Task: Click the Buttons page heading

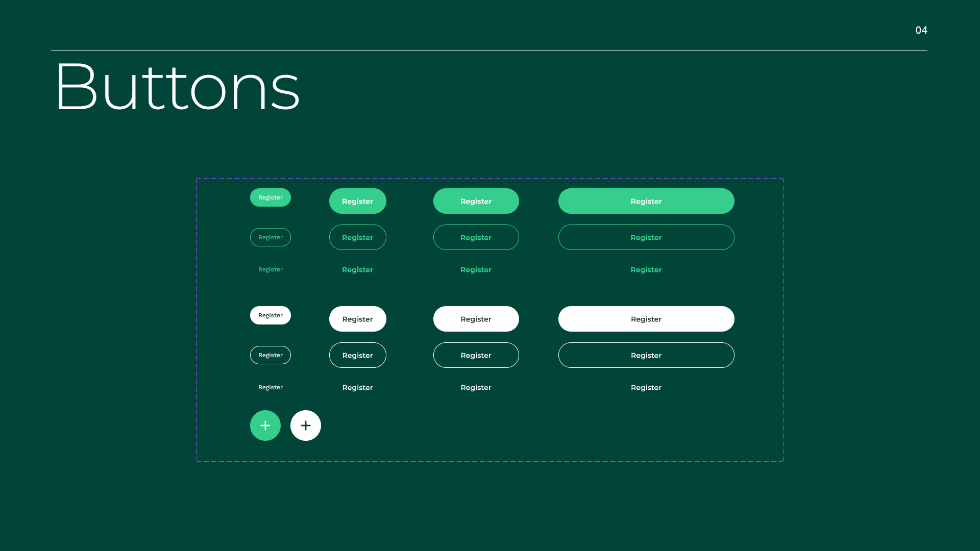Action: point(177,87)
